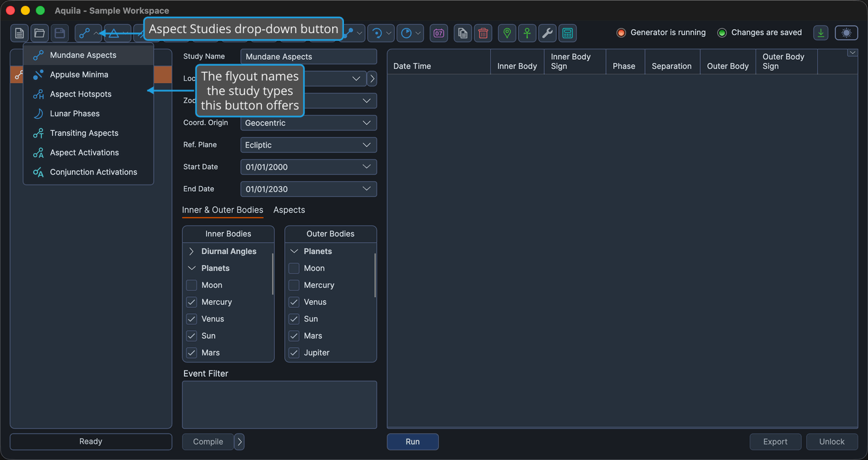868x460 pixels.
Task: Uncheck Venus in Outer Bodies
Action: [x=294, y=302]
